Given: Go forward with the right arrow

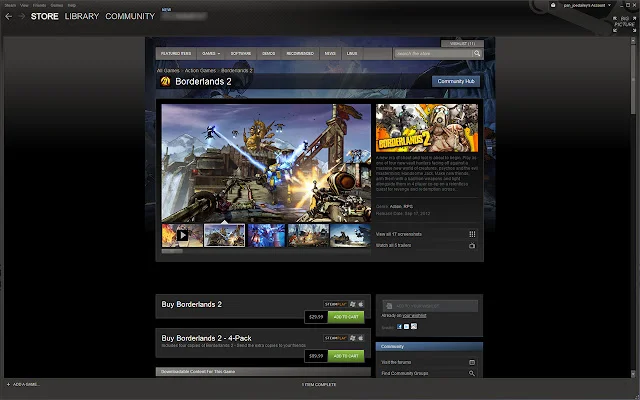Looking at the screenshot, I should (x=22, y=16).
